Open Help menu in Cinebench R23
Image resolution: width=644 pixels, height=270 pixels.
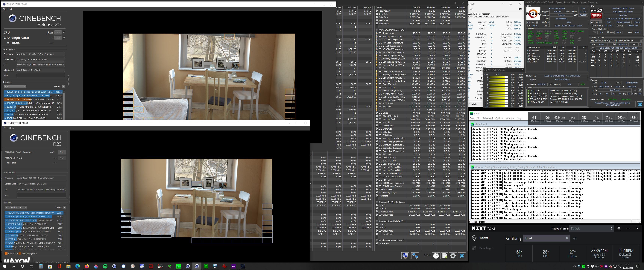click(x=11, y=128)
